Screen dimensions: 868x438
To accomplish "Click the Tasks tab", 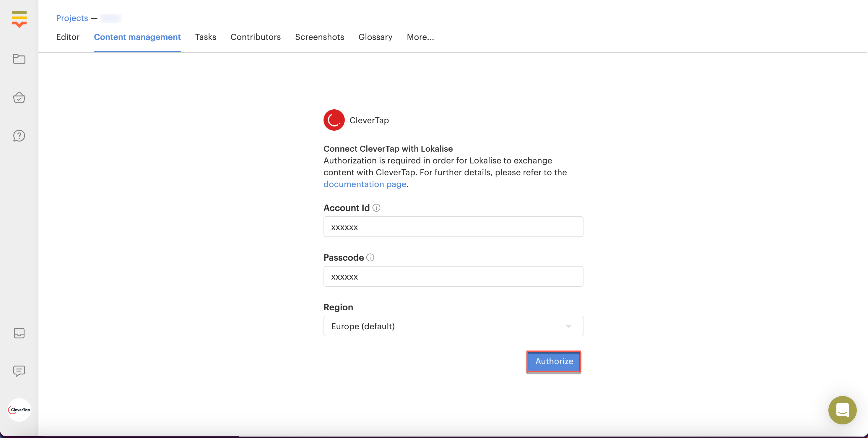I will pos(205,37).
